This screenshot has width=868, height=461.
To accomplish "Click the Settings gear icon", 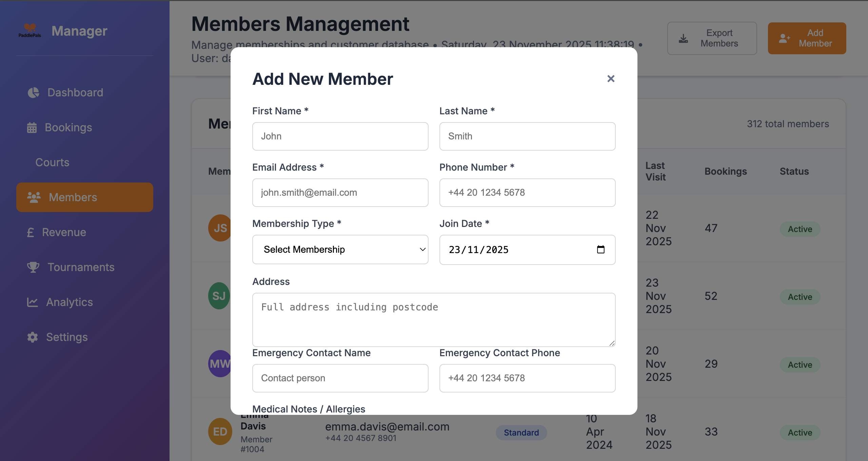I will coord(33,337).
